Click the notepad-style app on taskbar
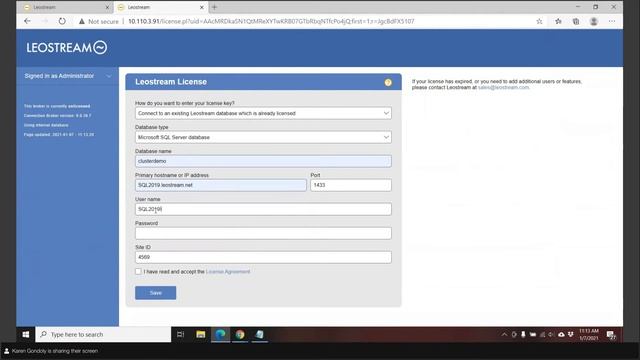640x360 pixels. click(x=260, y=334)
